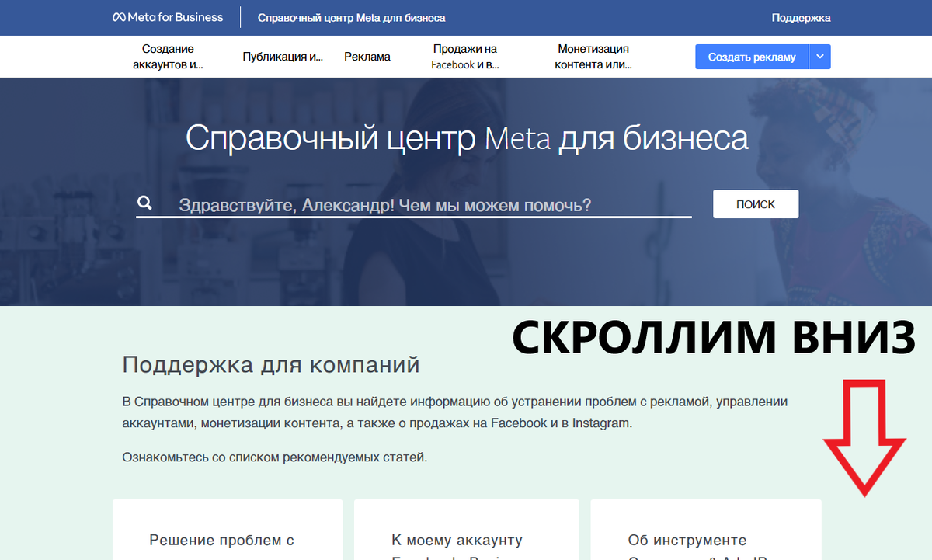The height and width of the screenshot is (560, 932).
Task: Click the Поддержка для компаний heading
Action: tap(270, 363)
